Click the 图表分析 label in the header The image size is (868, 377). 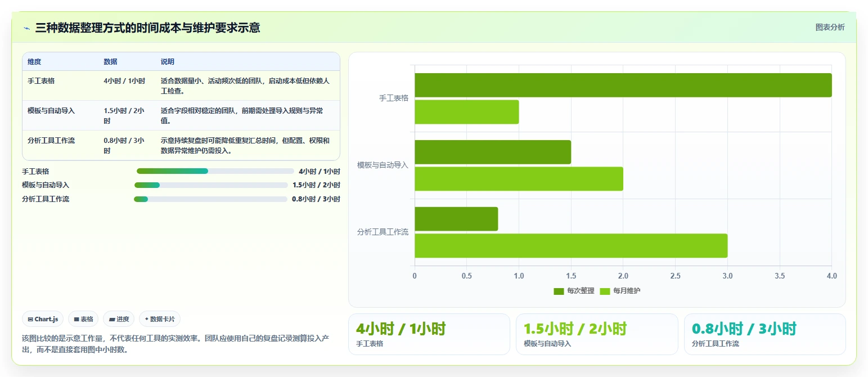coord(830,27)
